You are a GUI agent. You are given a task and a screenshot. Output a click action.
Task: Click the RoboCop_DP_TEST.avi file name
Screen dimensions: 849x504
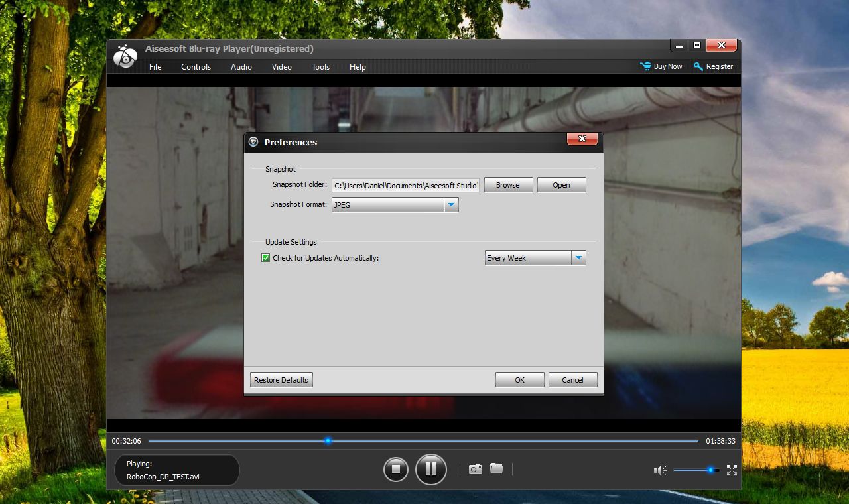coord(163,477)
